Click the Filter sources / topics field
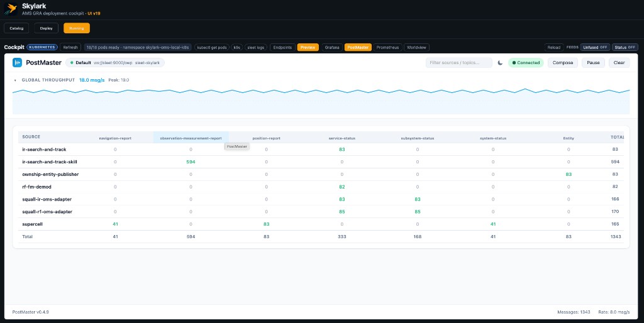The image size is (644, 323). (458, 63)
